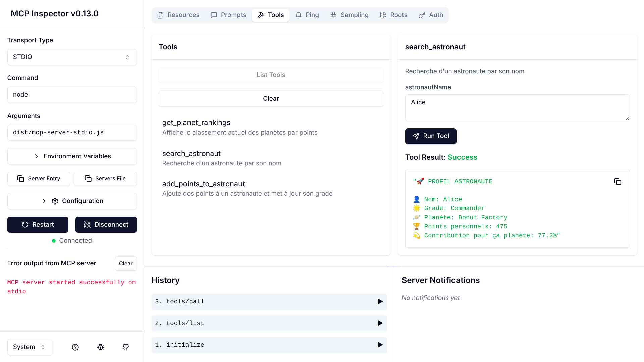The image size is (644, 362).
Task: Select the add_points_to_astronaut tool
Action: click(x=271, y=188)
